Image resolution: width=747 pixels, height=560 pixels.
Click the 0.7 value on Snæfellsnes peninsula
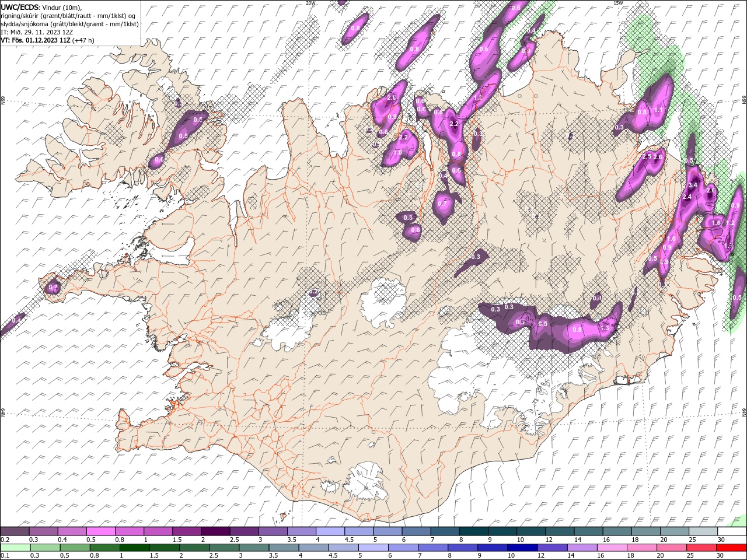coord(53,287)
